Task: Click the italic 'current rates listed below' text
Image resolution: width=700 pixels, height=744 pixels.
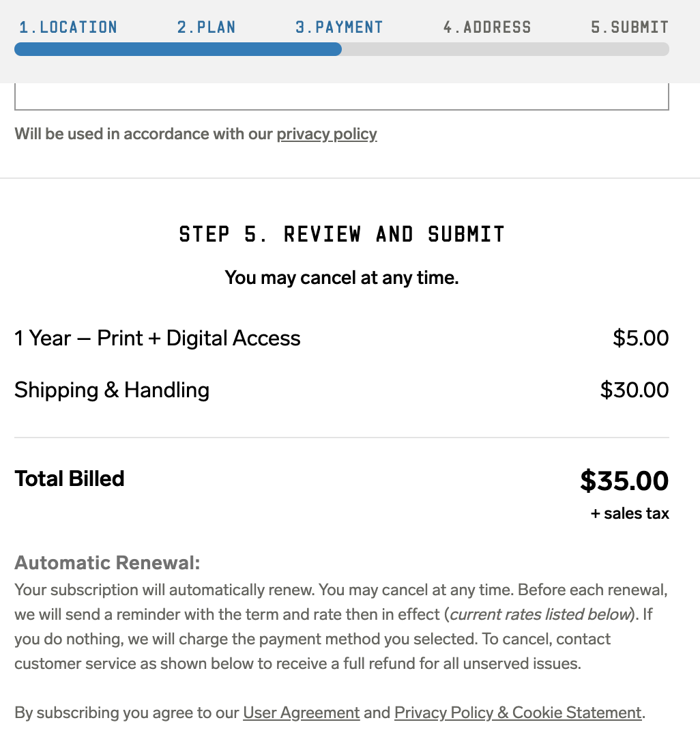Action: click(539, 614)
